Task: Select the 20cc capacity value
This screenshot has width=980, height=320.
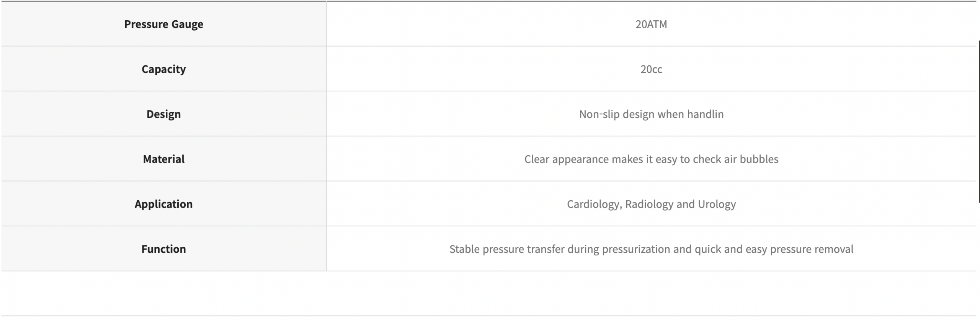Action: tap(651, 69)
